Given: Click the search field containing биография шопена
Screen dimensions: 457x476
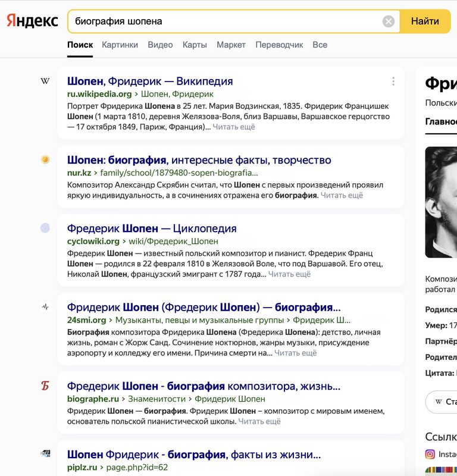Looking at the screenshot, I should [x=226, y=21].
